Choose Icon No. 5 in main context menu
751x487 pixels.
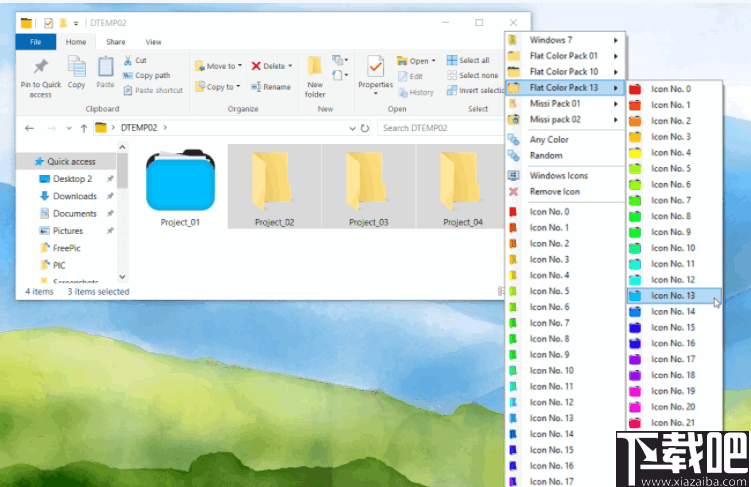click(x=565, y=291)
